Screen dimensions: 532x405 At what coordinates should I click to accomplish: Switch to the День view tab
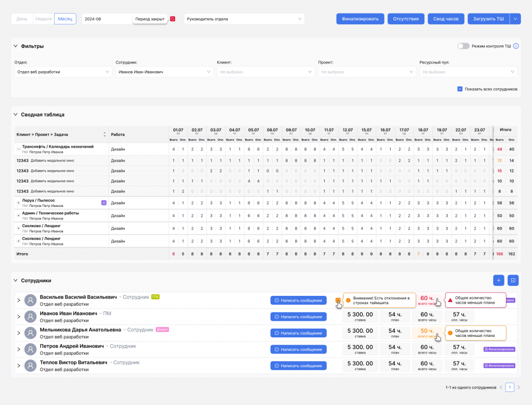pyautogui.click(x=22, y=19)
